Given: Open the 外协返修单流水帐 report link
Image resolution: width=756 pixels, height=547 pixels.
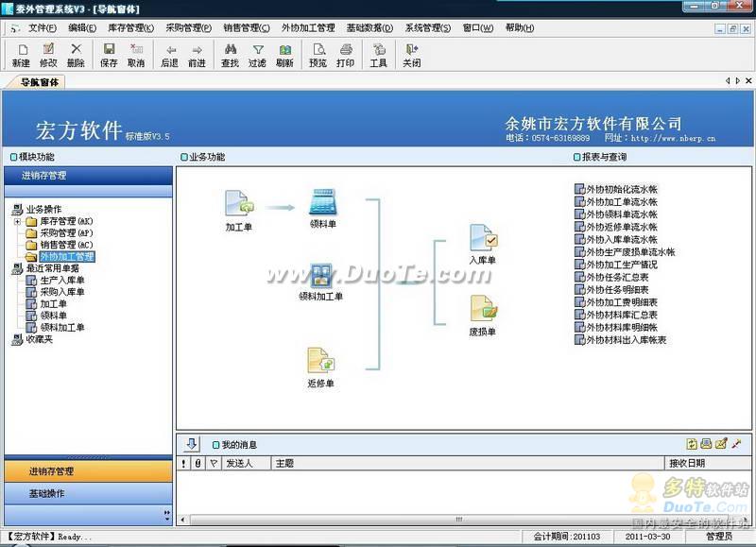Looking at the screenshot, I should point(616,227).
